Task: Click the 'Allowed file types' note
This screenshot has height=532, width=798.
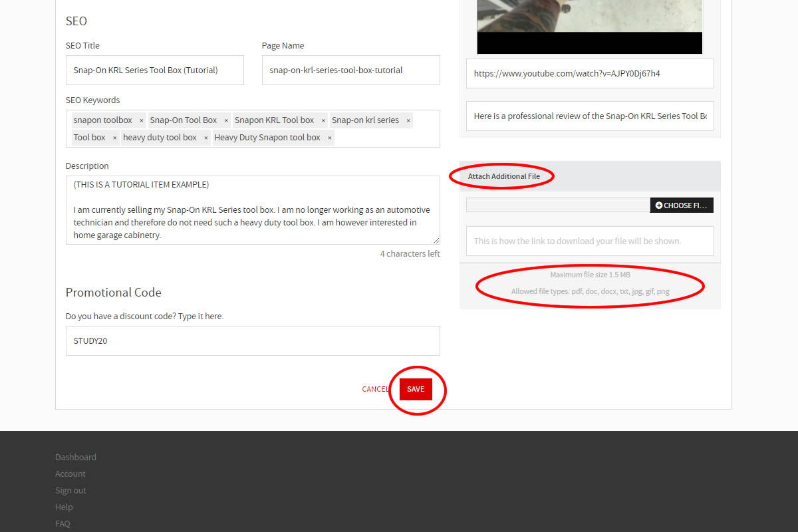Action: click(590, 291)
